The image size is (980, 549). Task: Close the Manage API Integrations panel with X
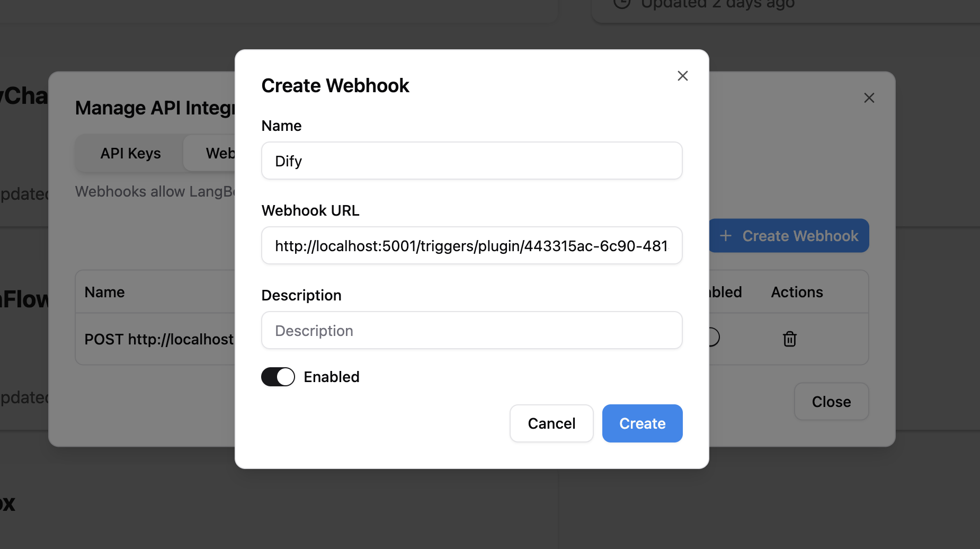coord(869,98)
